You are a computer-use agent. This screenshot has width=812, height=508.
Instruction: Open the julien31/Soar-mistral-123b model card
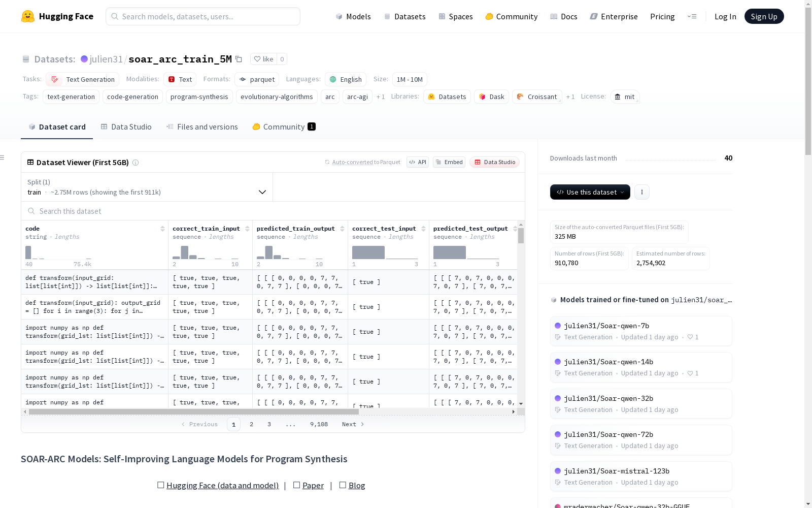point(641,476)
